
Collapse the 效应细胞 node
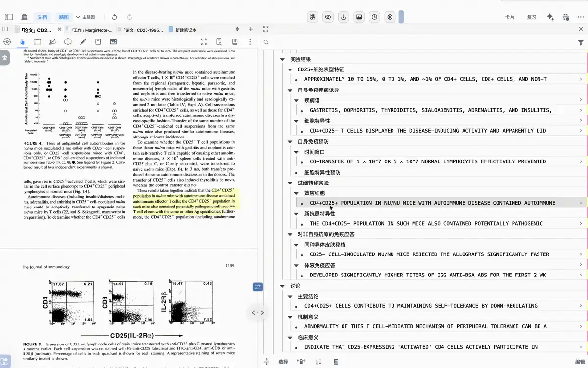click(296, 193)
